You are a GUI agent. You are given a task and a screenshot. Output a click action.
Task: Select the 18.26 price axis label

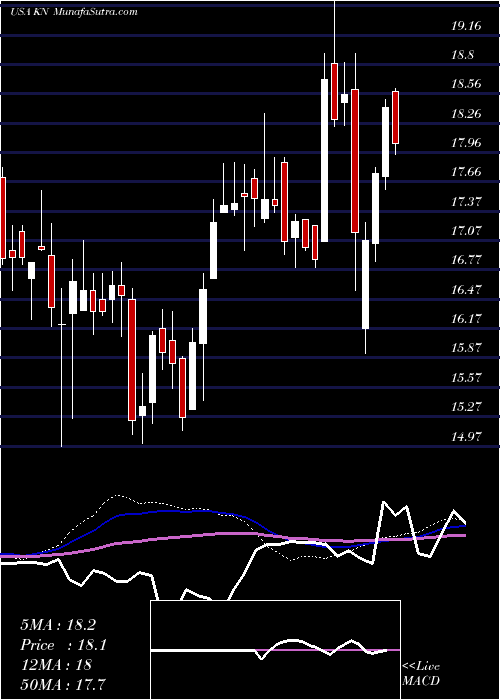(466, 114)
